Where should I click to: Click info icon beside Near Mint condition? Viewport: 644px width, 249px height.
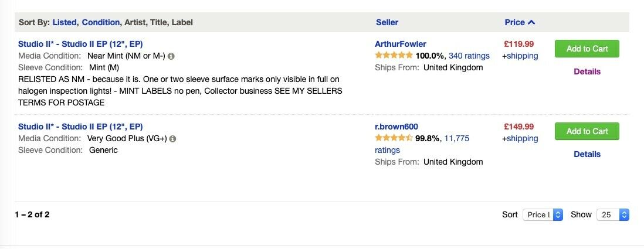pyautogui.click(x=171, y=56)
